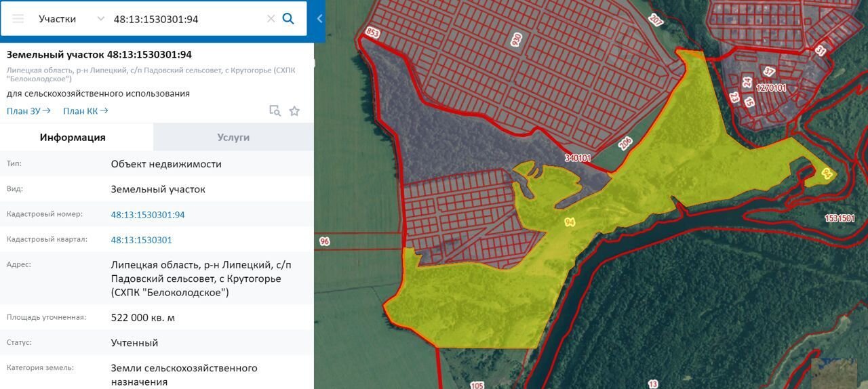Collapse the info panel with left arrow
Image resolution: width=868 pixels, height=389 pixels.
pyautogui.click(x=319, y=19)
